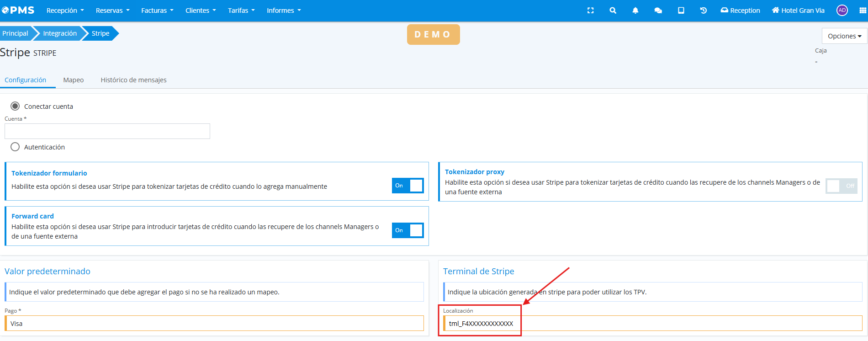This screenshot has height=341, width=868.
Task: Toggle fullscreen mode icon
Action: pos(590,11)
